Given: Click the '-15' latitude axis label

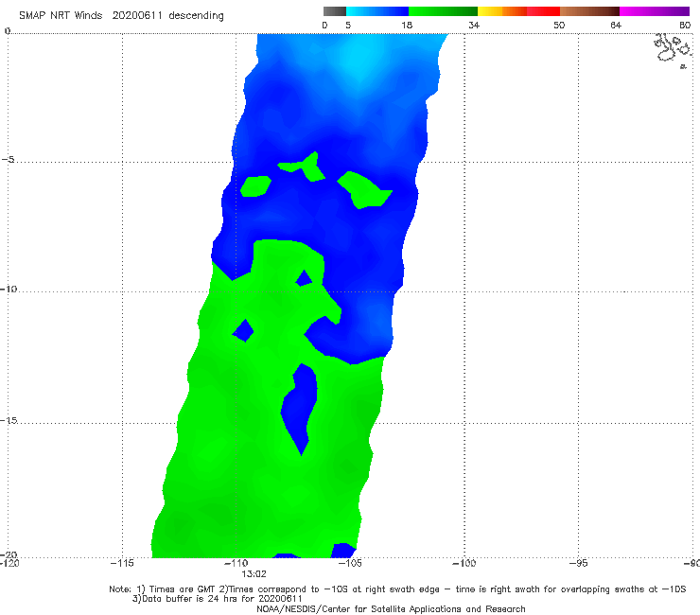Looking at the screenshot, I should point(9,420).
